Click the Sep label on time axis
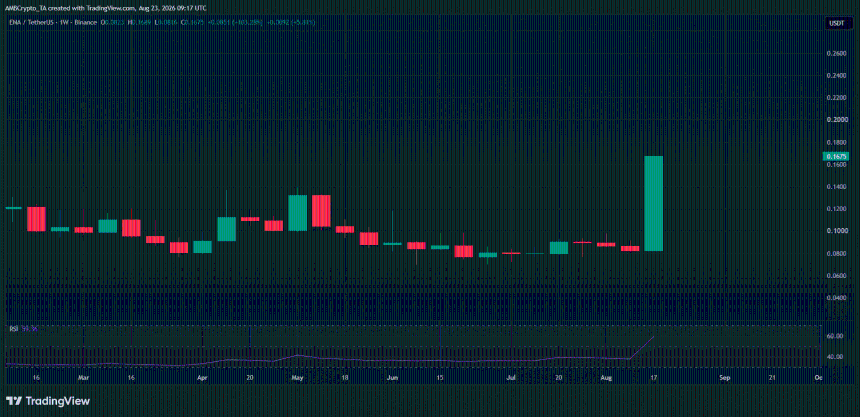 [725, 377]
